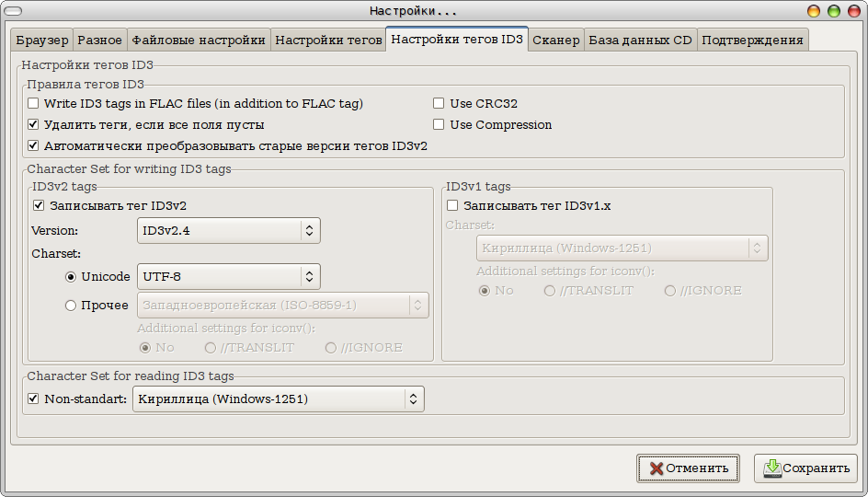This screenshot has width=868, height=497.
Task: Select the Настройки тегов ID3 tab
Action: (457, 39)
